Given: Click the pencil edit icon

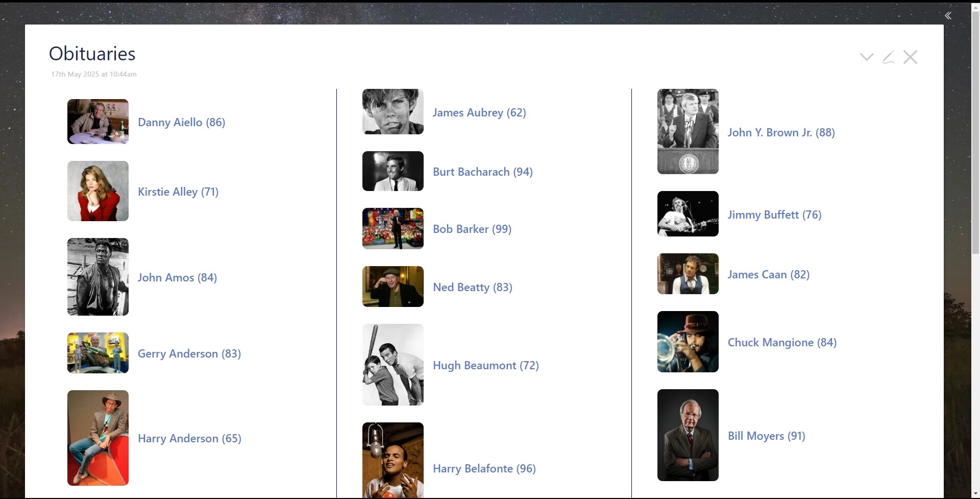Looking at the screenshot, I should pyautogui.click(x=888, y=57).
